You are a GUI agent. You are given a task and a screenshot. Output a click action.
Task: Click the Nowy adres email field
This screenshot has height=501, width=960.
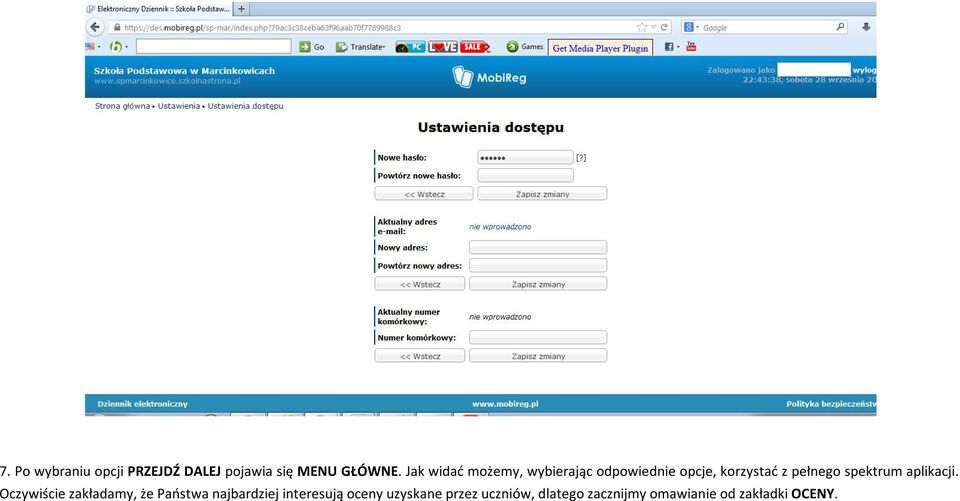[538, 247]
